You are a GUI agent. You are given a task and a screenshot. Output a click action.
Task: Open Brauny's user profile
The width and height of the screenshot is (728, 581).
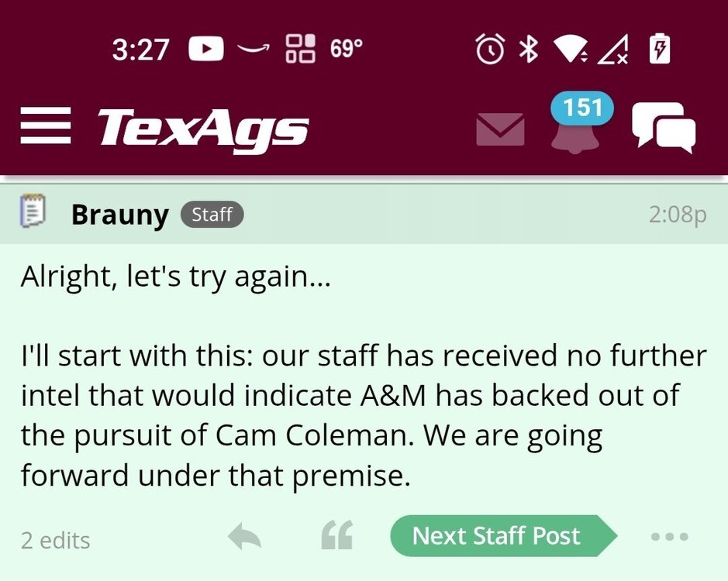(119, 215)
